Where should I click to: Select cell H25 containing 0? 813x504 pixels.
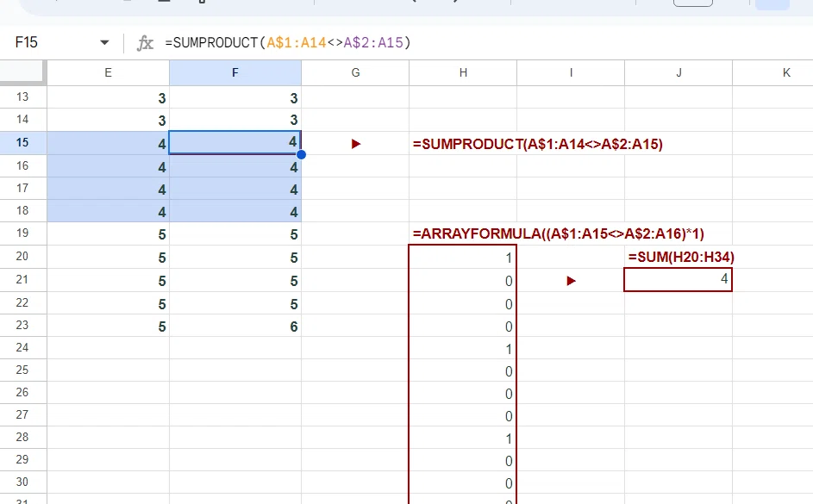pyautogui.click(x=463, y=370)
